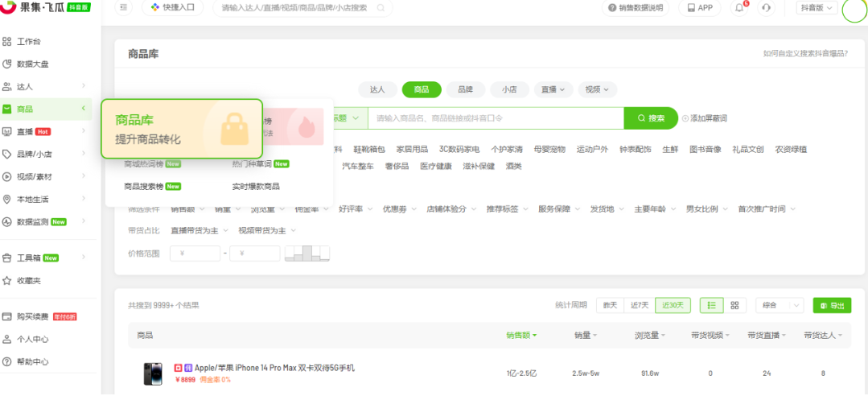Click the customer service headset icon
Screen dimensions: 868x396
click(x=766, y=8)
